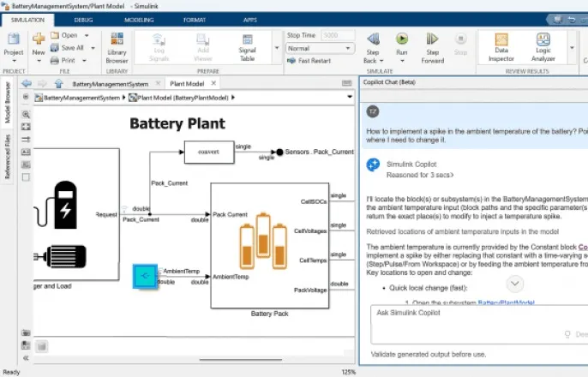Switch to the APPS ribbon tab
Screen dimensions: 588x377
[249, 20]
